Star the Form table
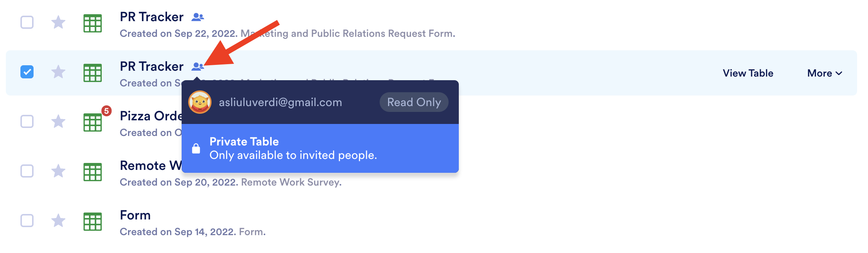868x253 pixels. [x=58, y=221]
